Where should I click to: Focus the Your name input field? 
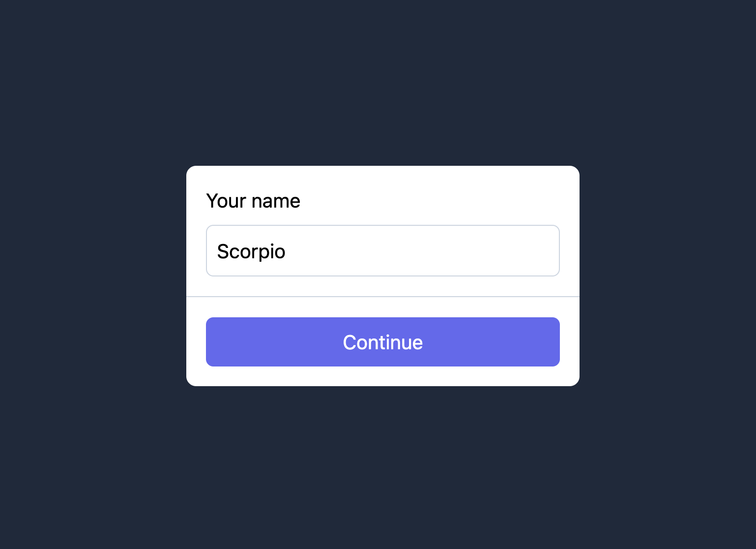point(382,251)
